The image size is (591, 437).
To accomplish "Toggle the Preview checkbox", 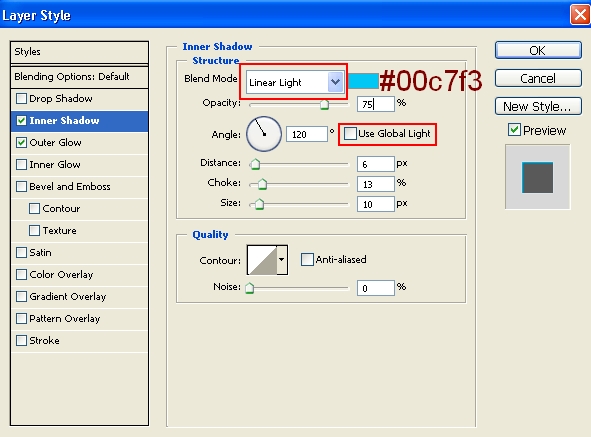I will [x=514, y=130].
